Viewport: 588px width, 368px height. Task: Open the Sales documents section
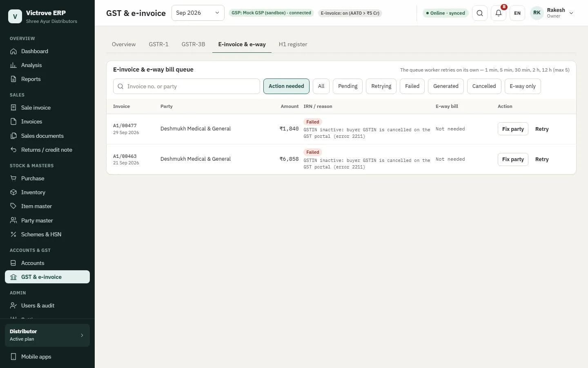click(x=47, y=136)
